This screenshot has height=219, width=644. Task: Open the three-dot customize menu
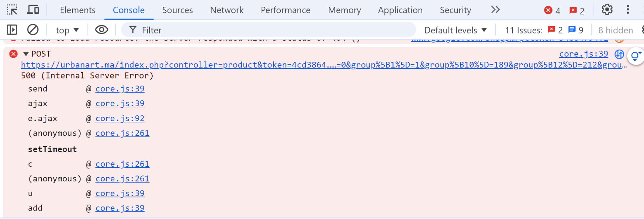pyautogui.click(x=628, y=10)
